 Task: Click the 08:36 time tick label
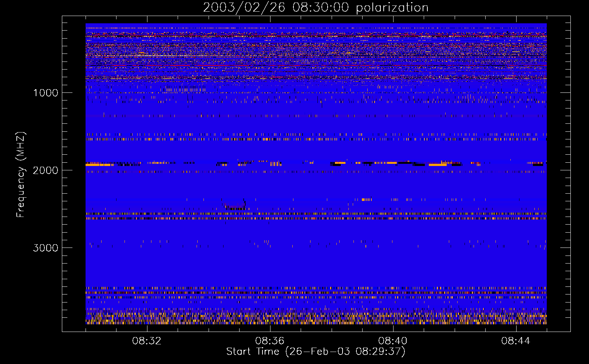pyautogui.click(x=270, y=341)
